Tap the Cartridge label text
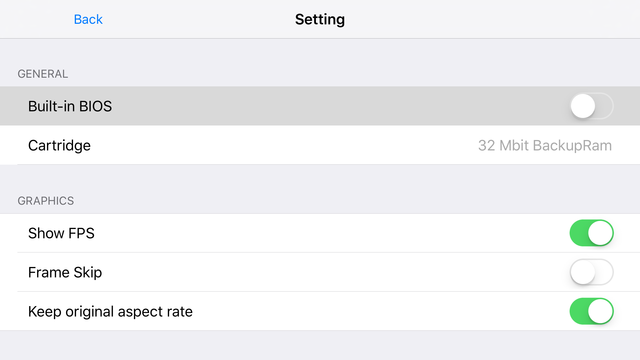Screen dimensions: 640x360 tap(59, 145)
